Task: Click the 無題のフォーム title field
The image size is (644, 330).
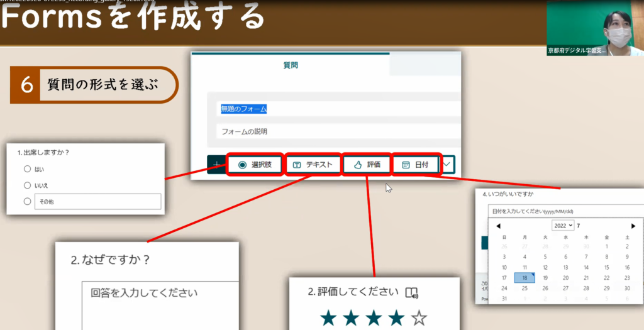Action: pos(338,109)
